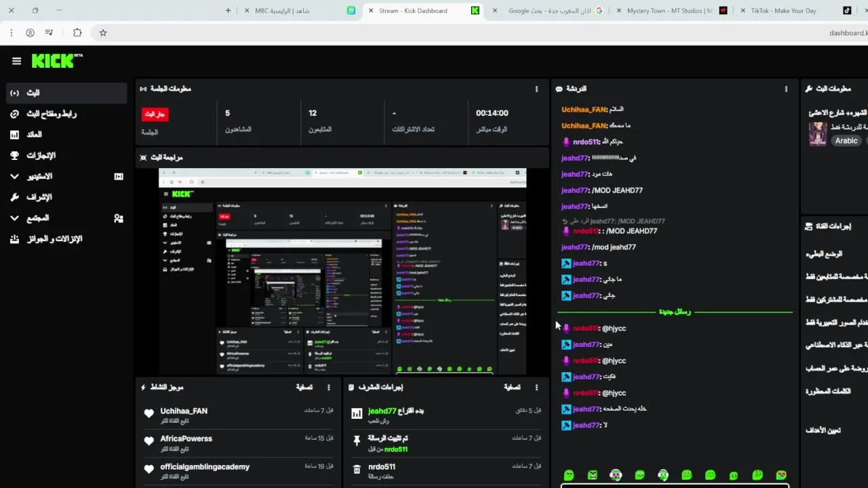868x488 pixels.
Task: Click green nrdo511 link in pinned message entry
Action: 396,449
